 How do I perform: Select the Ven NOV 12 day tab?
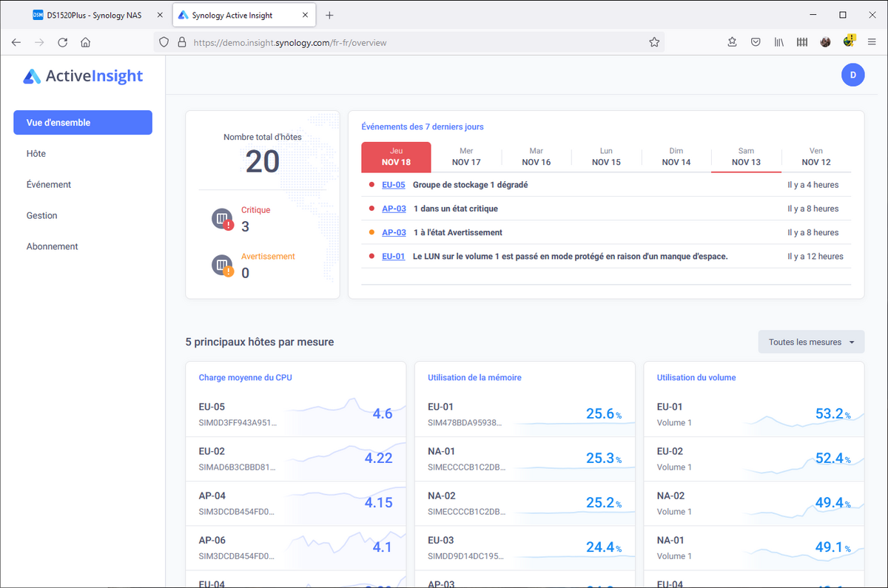click(x=816, y=157)
